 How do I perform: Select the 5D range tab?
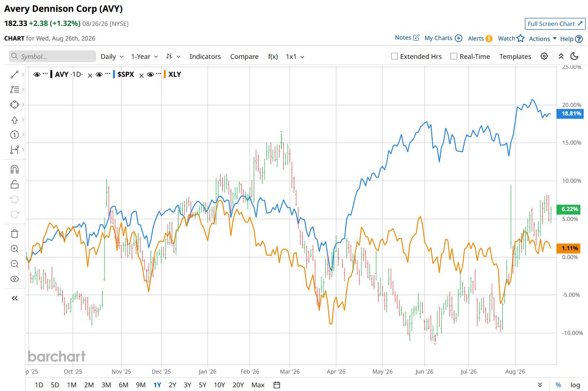55,385
